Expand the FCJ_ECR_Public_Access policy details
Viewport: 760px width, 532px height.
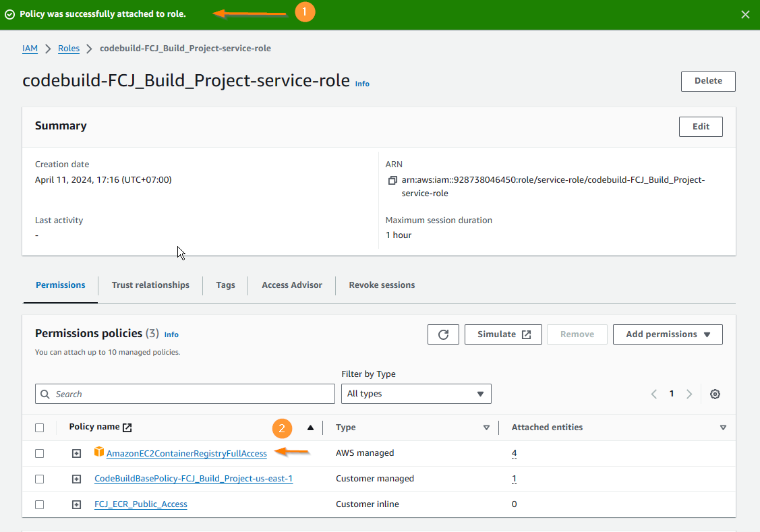click(x=77, y=505)
